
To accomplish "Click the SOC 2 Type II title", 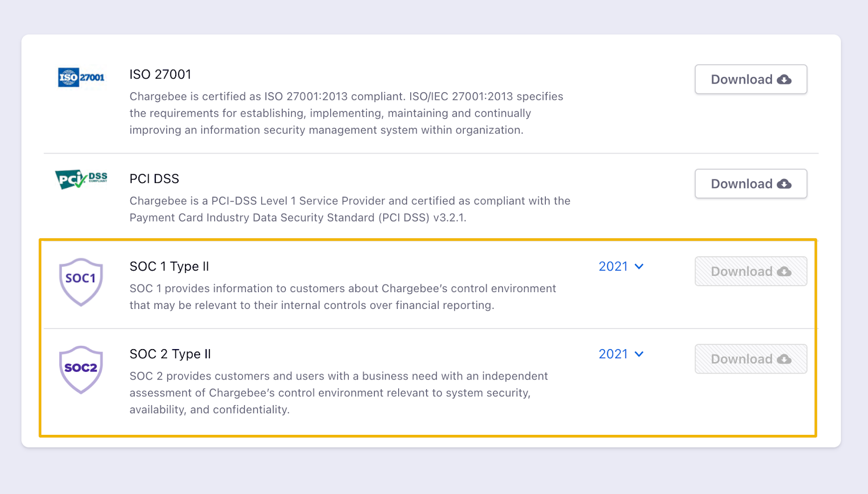I will tap(170, 354).
